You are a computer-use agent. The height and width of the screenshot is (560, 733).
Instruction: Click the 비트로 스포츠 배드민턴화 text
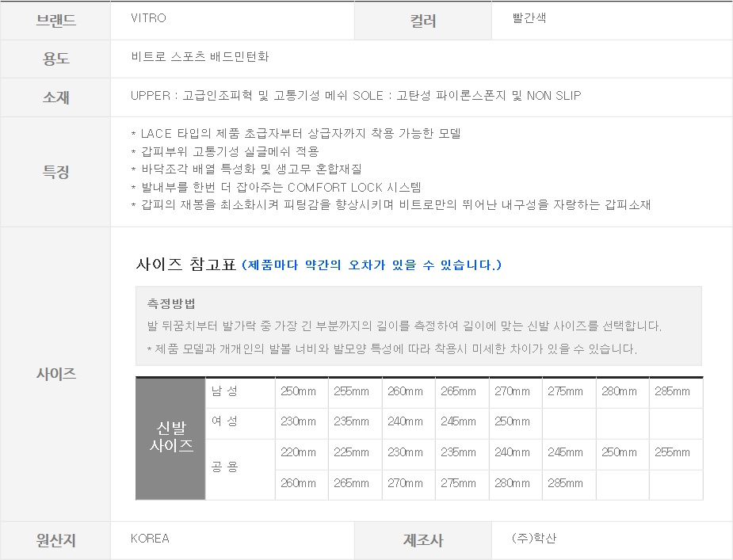coord(200,57)
